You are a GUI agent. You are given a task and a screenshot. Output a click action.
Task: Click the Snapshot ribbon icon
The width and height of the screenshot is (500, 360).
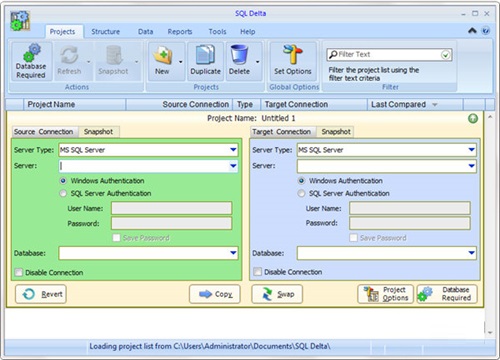click(114, 55)
